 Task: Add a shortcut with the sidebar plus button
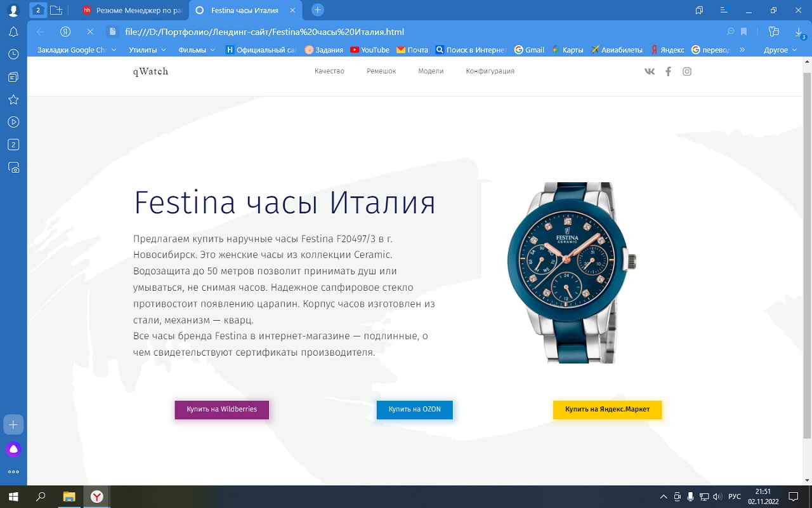[13, 424]
